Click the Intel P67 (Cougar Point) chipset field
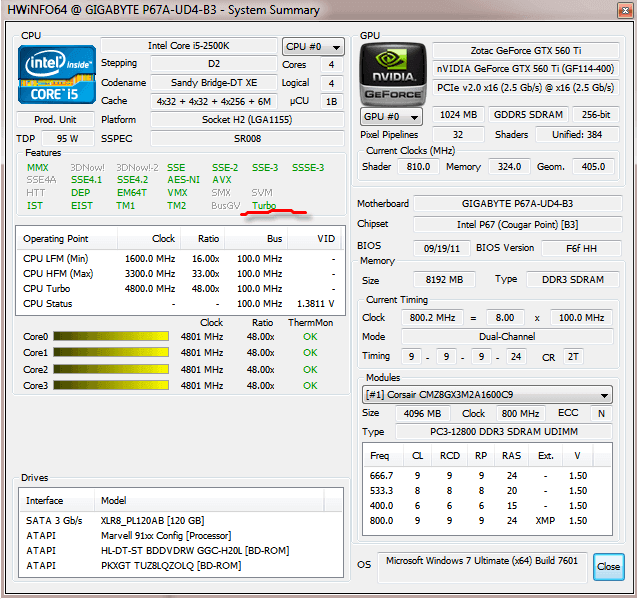Viewport: 637px width, 599px height. tap(518, 225)
